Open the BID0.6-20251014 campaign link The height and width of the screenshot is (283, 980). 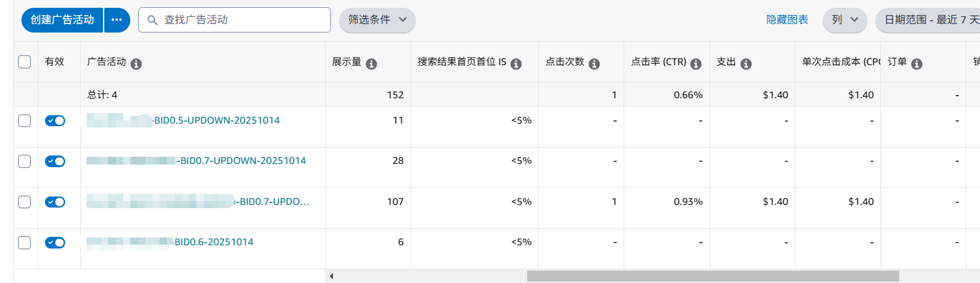(x=214, y=242)
